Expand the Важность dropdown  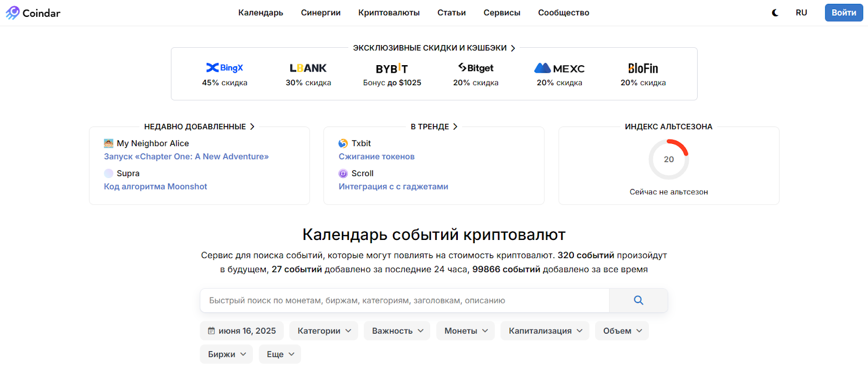398,331
